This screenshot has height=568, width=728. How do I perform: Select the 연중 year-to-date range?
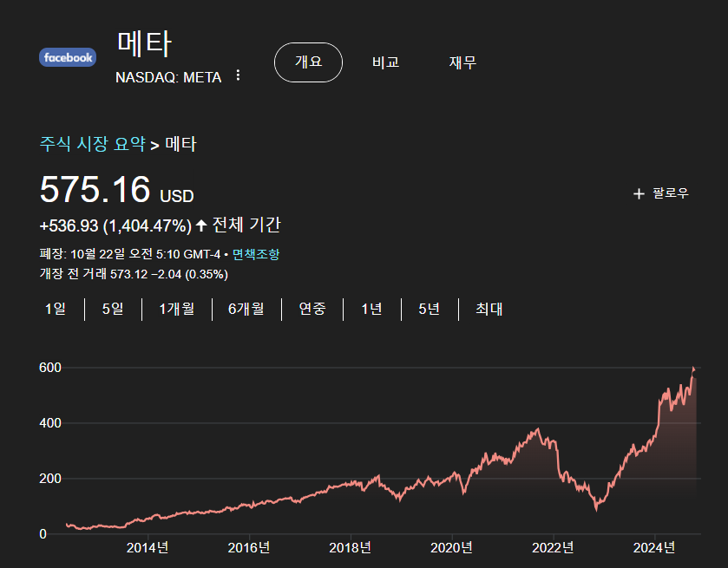[312, 309]
